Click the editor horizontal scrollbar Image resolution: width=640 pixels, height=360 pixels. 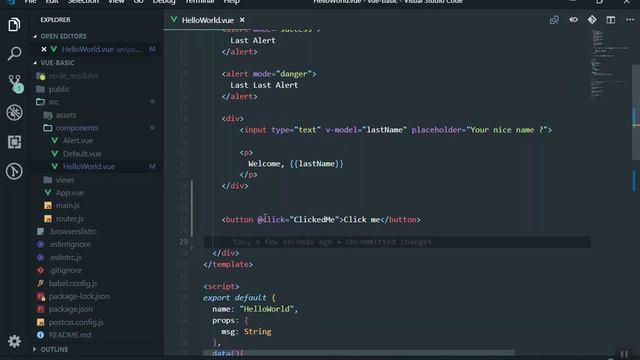click(359, 352)
